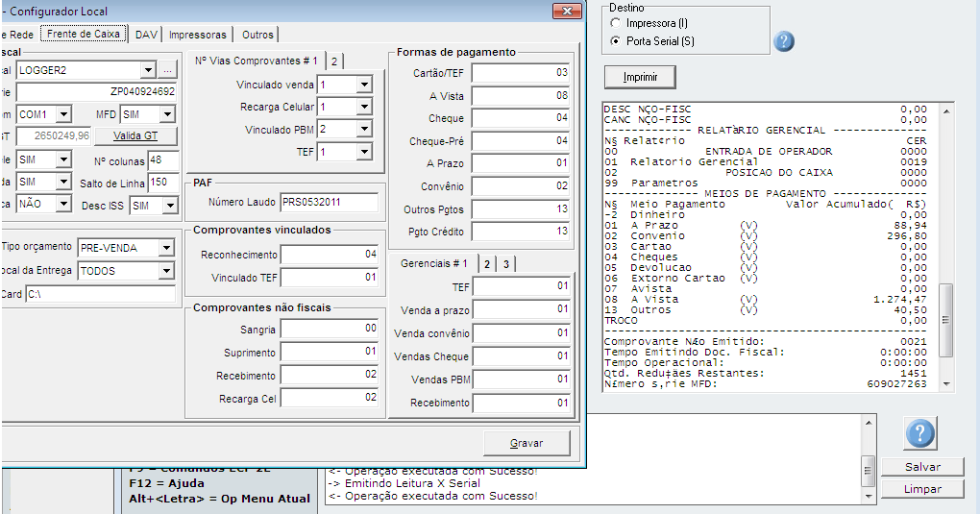Click the Limpar button
The height and width of the screenshot is (514, 980).
pos(921,489)
